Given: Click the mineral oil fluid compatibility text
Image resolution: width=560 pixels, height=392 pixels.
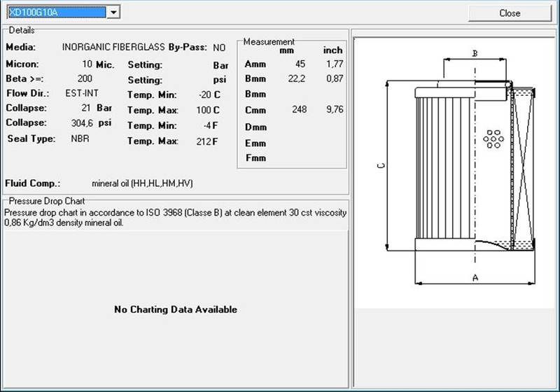Looking at the screenshot, I should (x=142, y=183).
